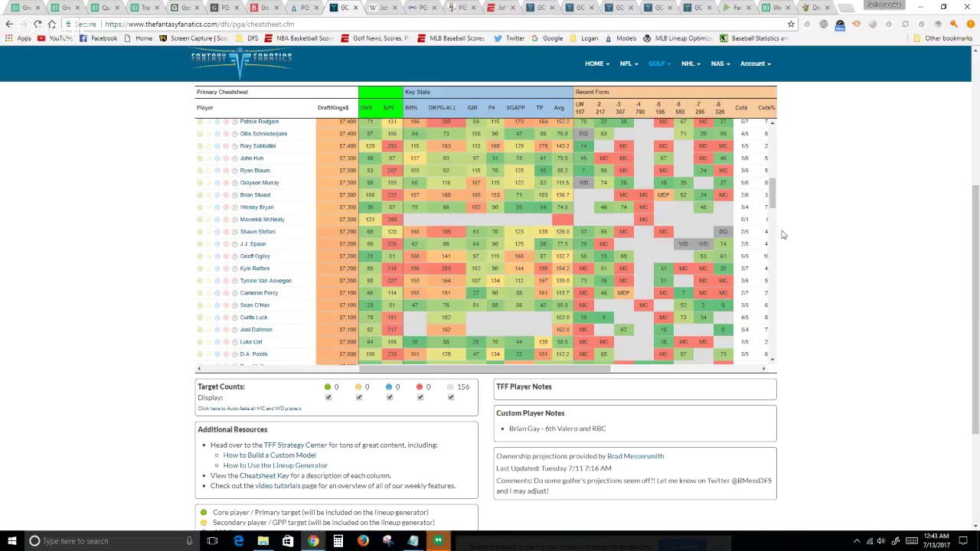Open MLB Lineup Optimizer bookmark

678,38
